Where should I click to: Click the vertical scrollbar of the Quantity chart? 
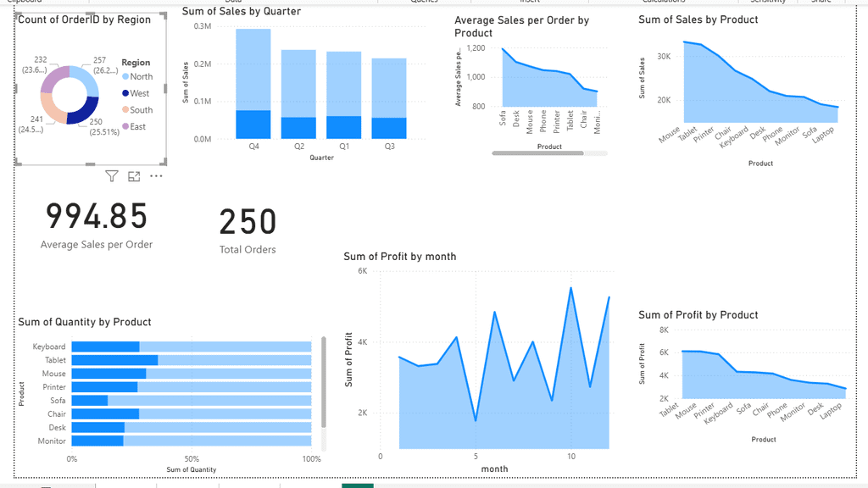tap(323, 383)
